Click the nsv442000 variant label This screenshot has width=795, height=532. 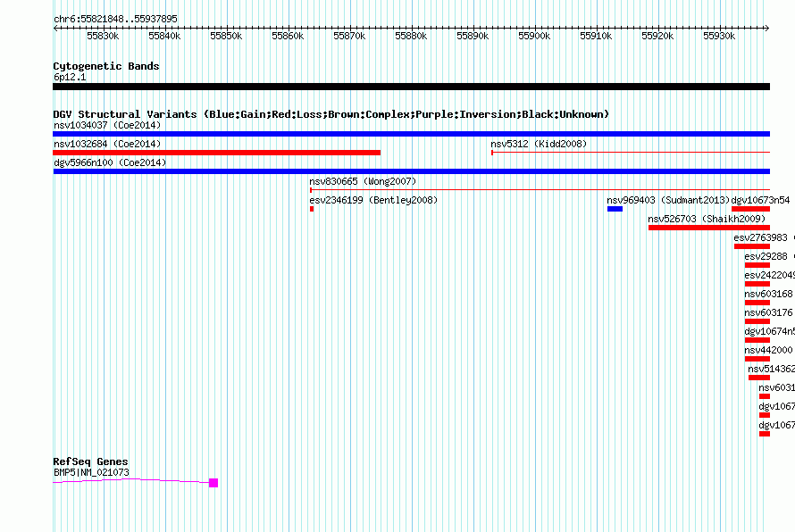(x=768, y=350)
